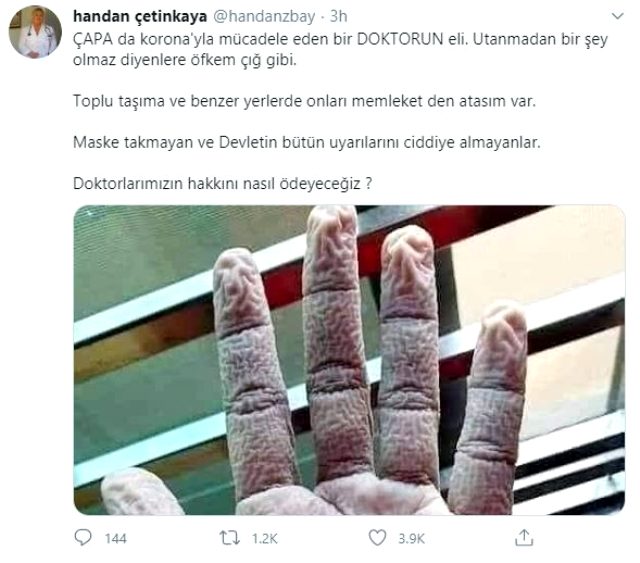Image resolution: width=640 pixels, height=563 pixels.
Task: Click the question Doktorlarımızın hakkını nasıl ödeyeceğiz
Action: tap(222, 183)
